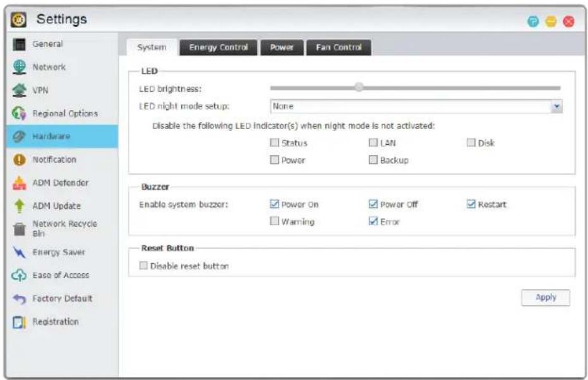Click the blue help button in title bar
588x380 pixels.
[533, 21]
